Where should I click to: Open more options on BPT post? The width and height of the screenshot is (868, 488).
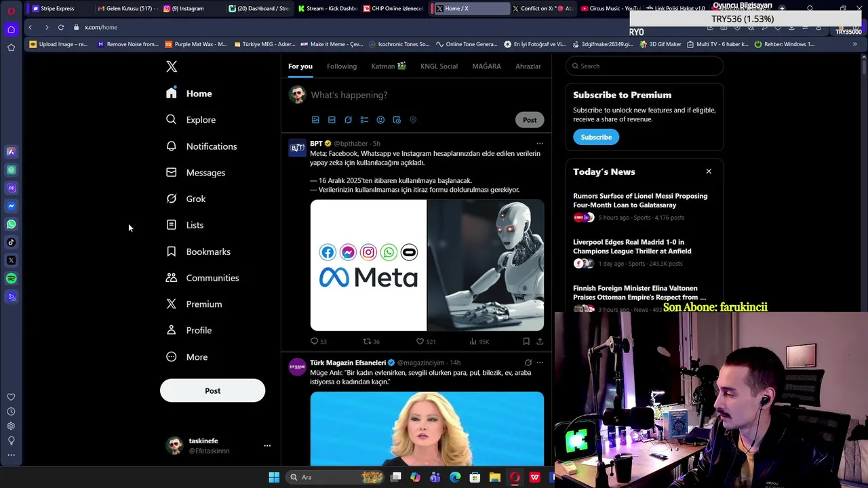point(540,144)
